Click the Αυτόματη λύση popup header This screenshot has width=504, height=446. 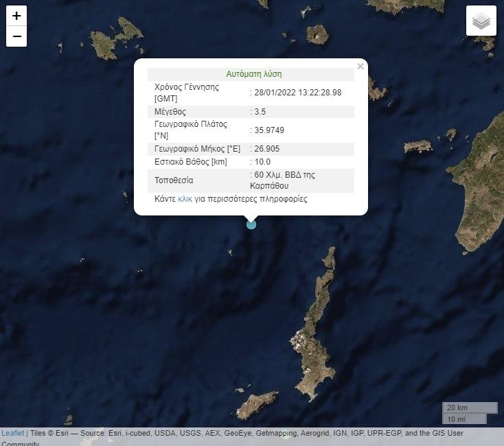253,74
